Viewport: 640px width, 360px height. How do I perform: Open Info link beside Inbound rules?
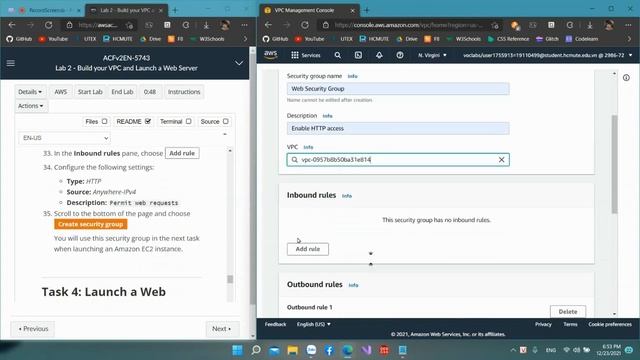tap(347, 196)
